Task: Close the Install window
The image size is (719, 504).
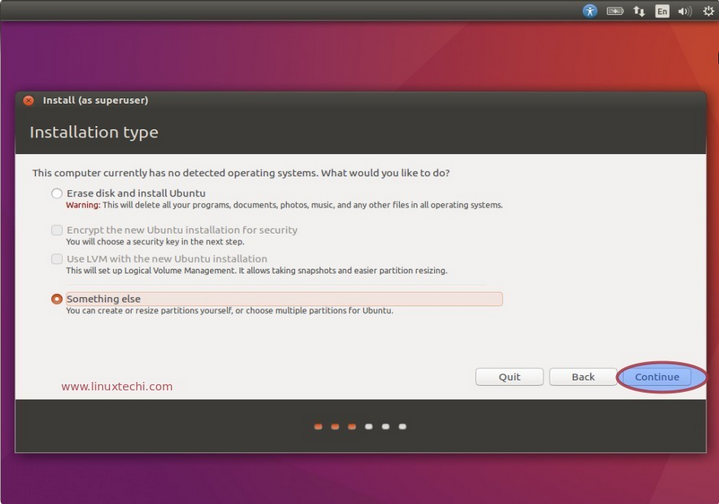Action: click(28, 100)
